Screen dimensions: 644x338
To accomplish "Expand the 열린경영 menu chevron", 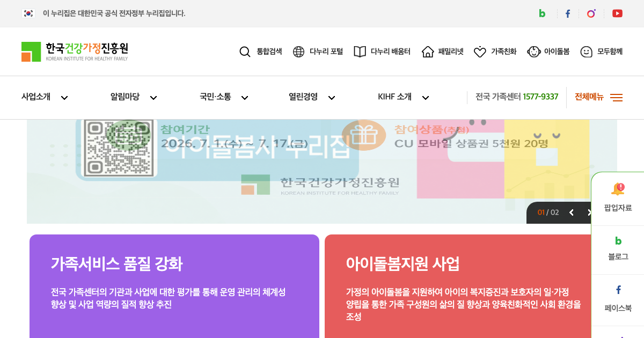I will click(332, 98).
